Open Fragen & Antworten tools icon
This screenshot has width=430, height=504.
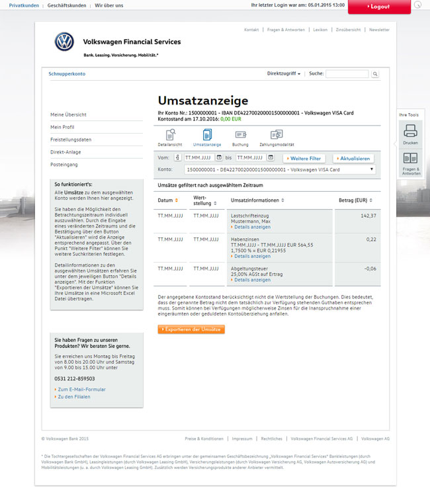click(x=410, y=158)
